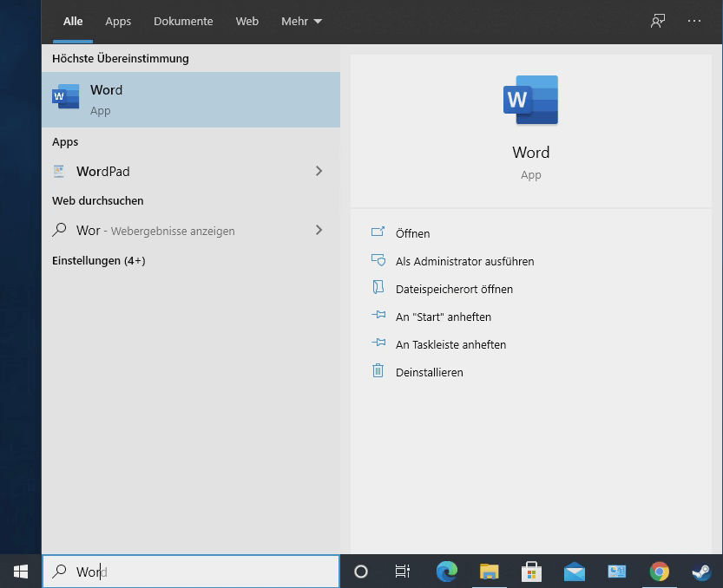Screen dimensions: 723x588
Task: Click the large Word icon in preview pane
Action: tap(530, 101)
